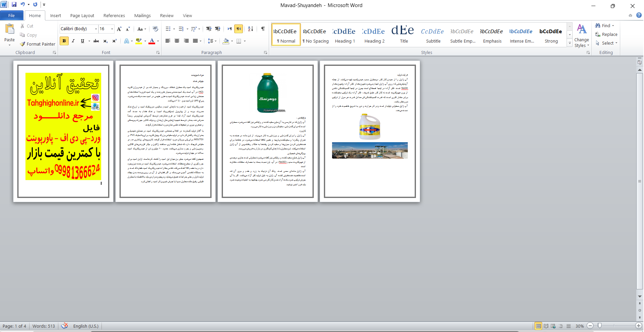This screenshot has width=644, height=332.
Task: Click the Shrink Font icon
Action: tap(128, 29)
